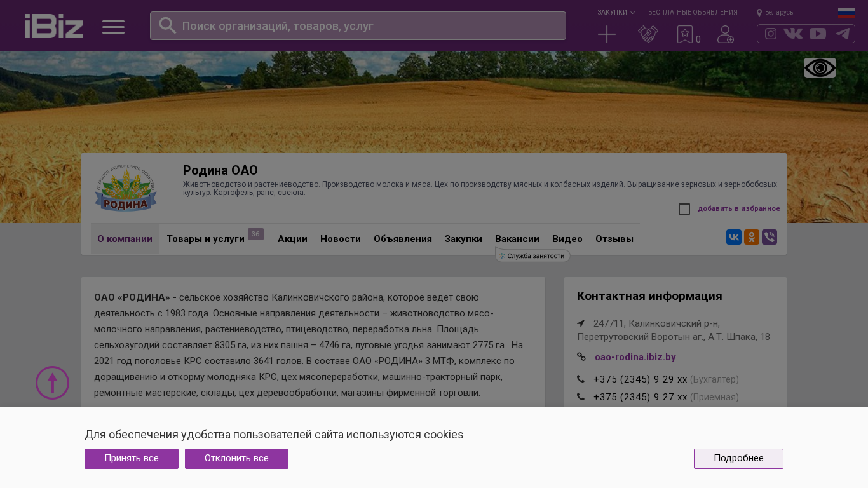
Task: Click the 'Родина ОАО' company title
Action: tap(220, 170)
